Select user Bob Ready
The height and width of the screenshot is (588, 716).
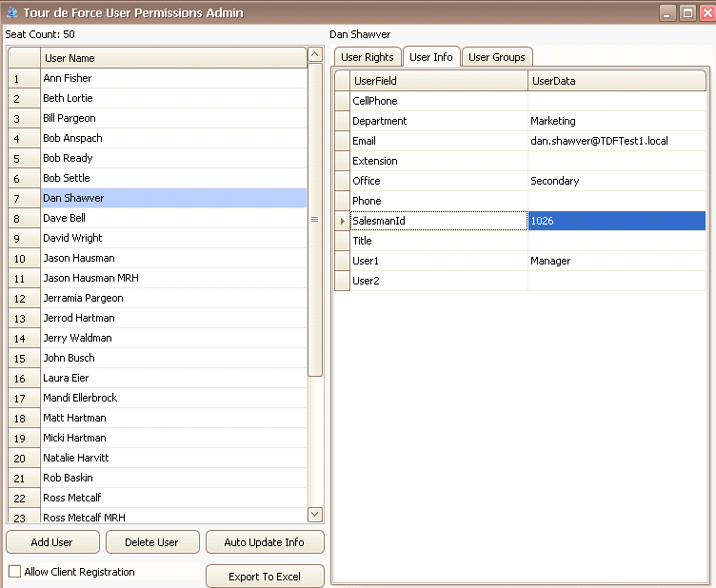click(x=173, y=158)
